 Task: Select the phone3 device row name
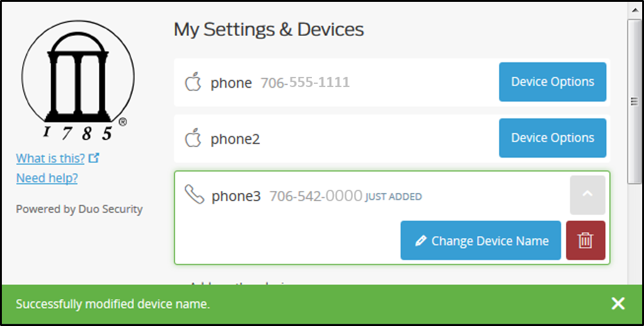click(x=236, y=196)
